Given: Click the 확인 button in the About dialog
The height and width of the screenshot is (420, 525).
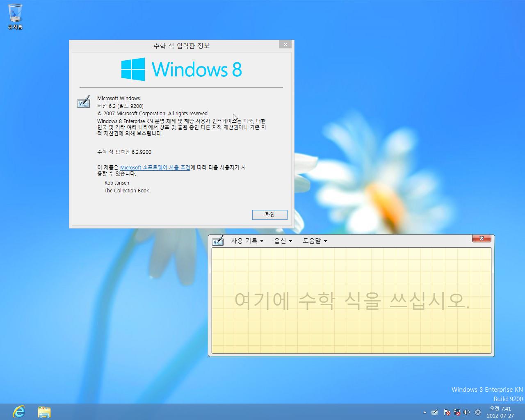Looking at the screenshot, I should pos(269,215).
